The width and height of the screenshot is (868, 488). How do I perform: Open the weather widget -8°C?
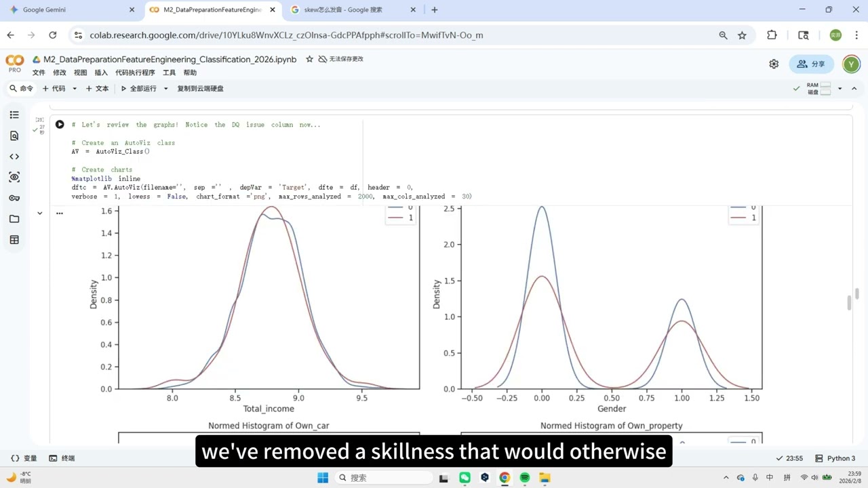(x=19, y=478)
